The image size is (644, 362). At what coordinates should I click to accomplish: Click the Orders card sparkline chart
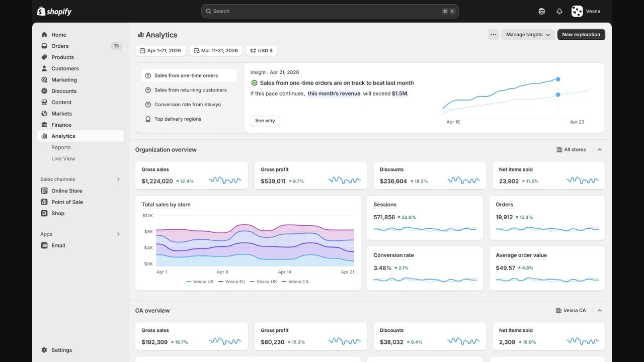click(x=547, y=229)
